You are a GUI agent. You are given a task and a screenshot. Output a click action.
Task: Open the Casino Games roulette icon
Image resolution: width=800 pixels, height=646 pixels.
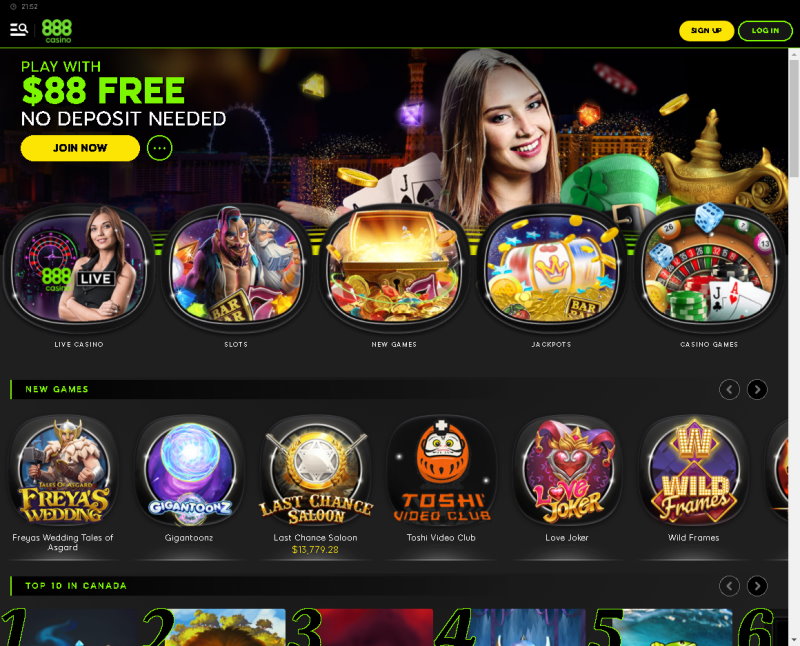tap(709, 267)
